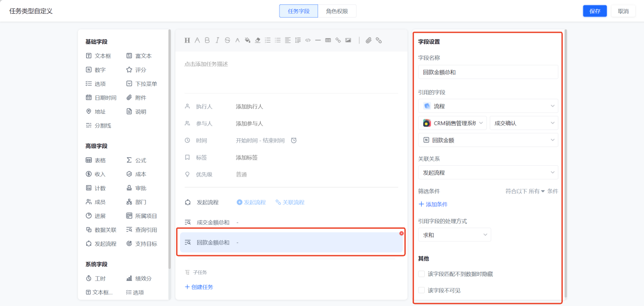Click the 创建任务 link
Image resolution: width=644 pixels, height=306 pixels.
[x=199, y=287]
